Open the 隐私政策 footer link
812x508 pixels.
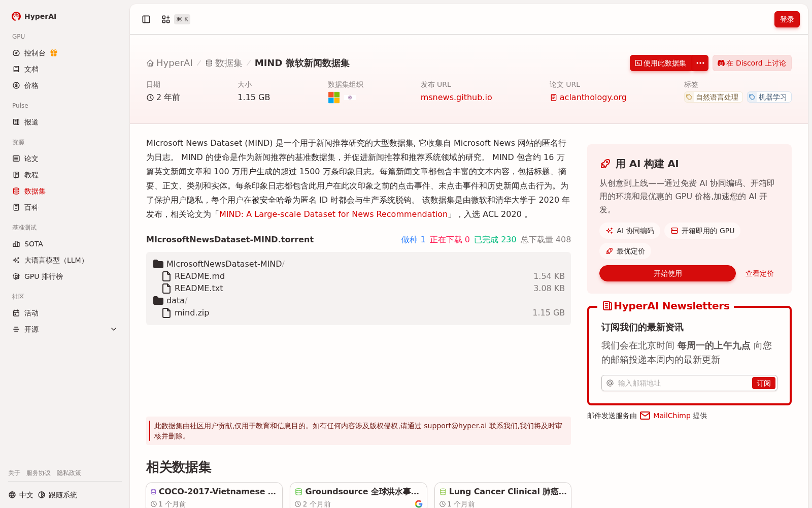(x=69, y=473)
